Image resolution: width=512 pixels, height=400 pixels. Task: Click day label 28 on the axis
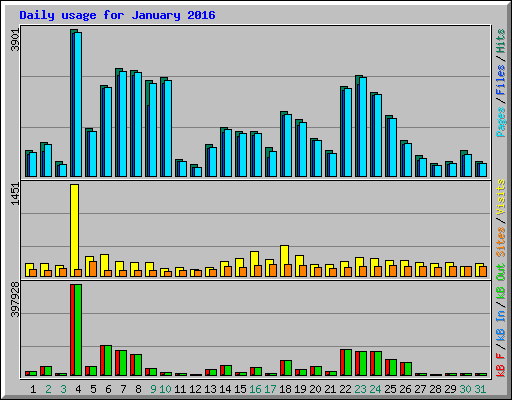click(x=435, y=389)
